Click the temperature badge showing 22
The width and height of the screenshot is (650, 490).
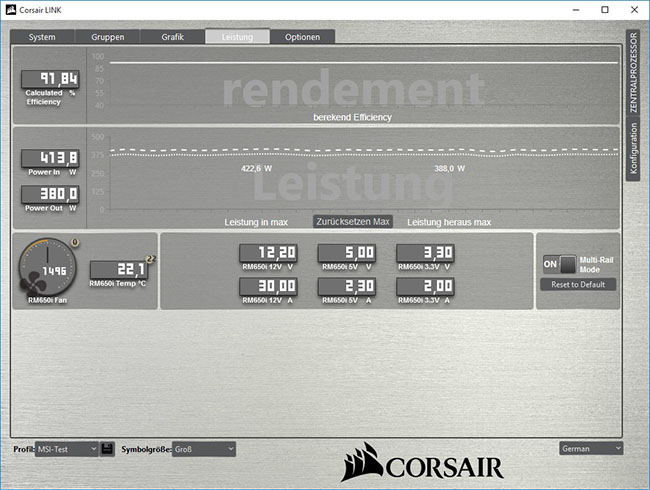point(151,259)
